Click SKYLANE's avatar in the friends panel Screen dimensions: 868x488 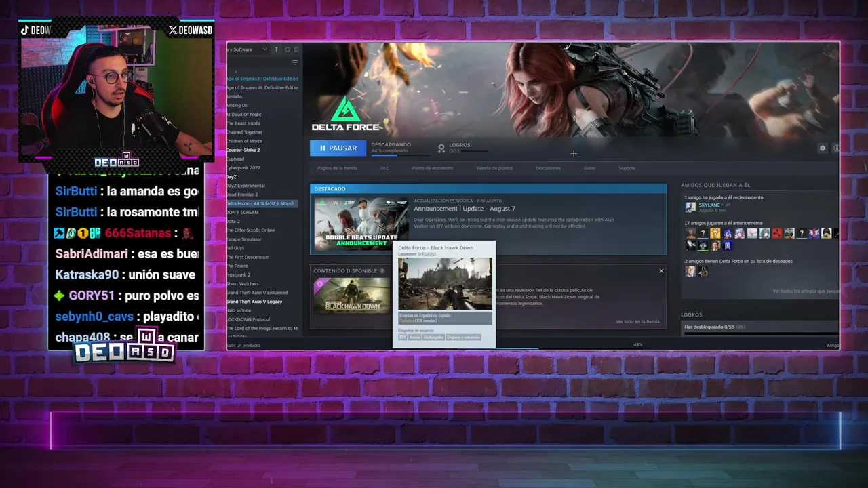[x=690, y=207]
